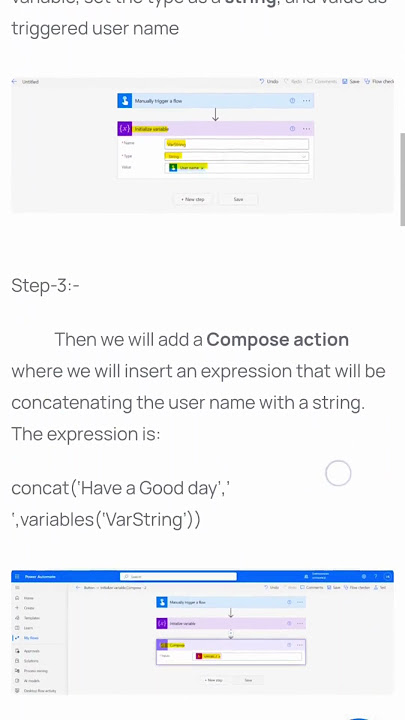Open the Type dropdown showing String
Image resolution: width=405 pixels, height=720 pixels.
236,156
